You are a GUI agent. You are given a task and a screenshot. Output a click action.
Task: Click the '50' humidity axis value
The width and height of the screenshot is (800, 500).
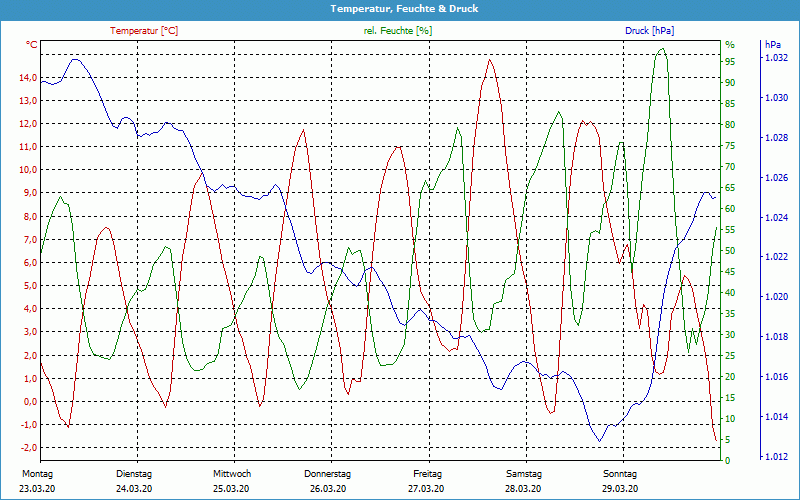(x=730, y=251)
